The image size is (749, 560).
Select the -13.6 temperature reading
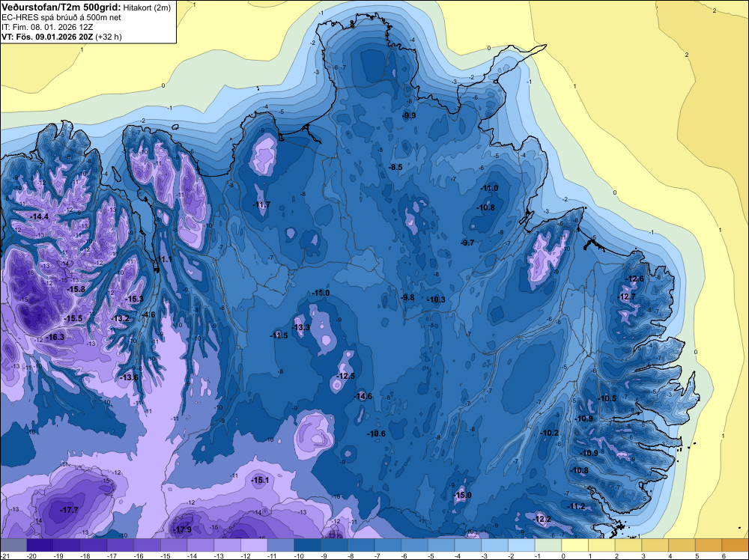click(129, 377)
